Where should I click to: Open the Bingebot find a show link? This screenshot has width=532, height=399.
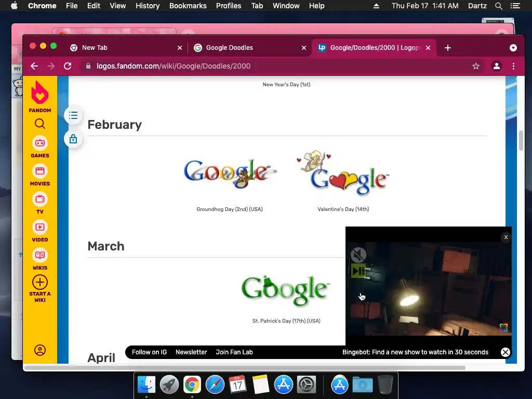tap(415, 352)
